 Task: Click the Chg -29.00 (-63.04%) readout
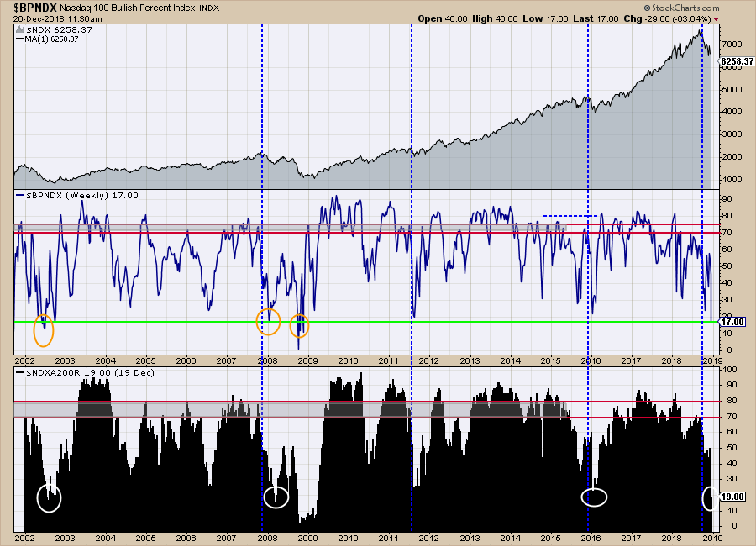click(x=667, y=18)
